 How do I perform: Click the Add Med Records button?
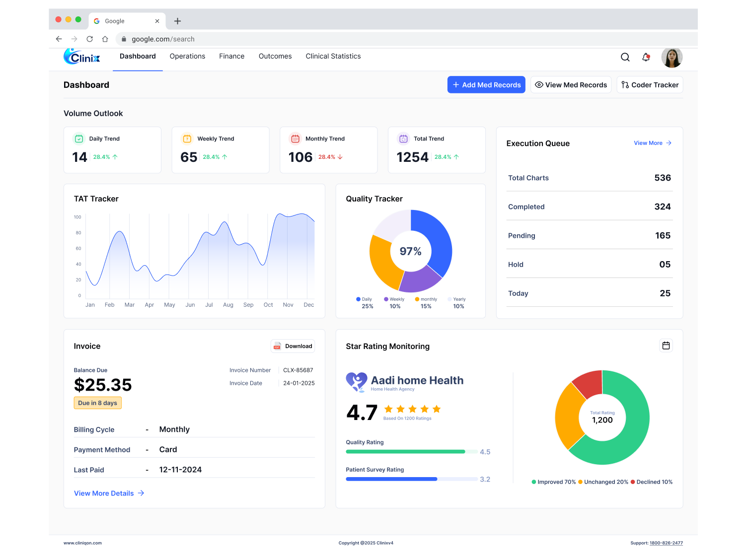coord(486,85)
